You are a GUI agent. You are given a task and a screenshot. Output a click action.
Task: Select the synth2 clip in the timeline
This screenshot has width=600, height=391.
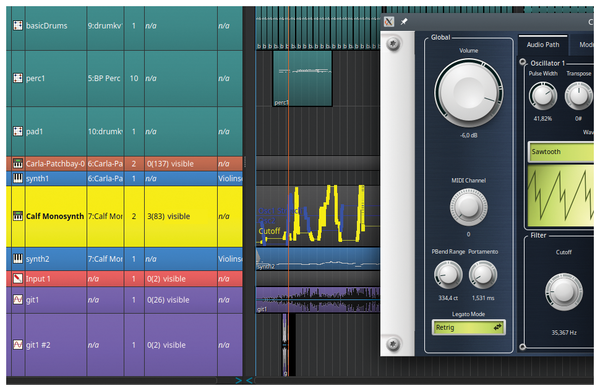[x=318, y=259]
